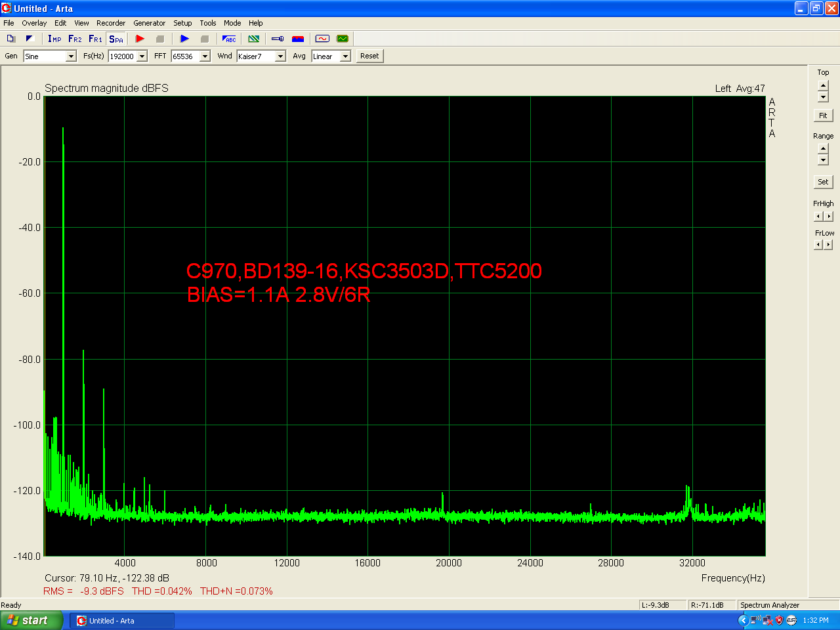Click the THD =0.042% readout
Viewport: 840px width, 630px height.
[162, 591]
